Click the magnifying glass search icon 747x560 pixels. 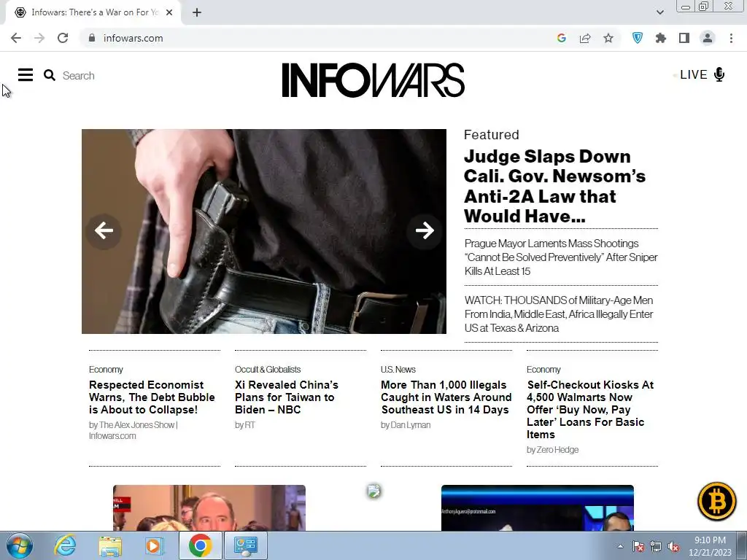click(x=50, y=75)
